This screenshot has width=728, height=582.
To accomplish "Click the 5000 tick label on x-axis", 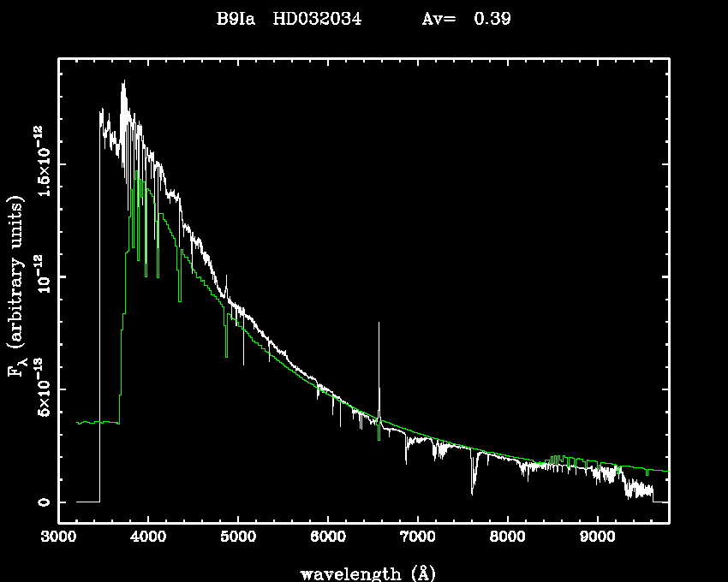I will 238,539.
